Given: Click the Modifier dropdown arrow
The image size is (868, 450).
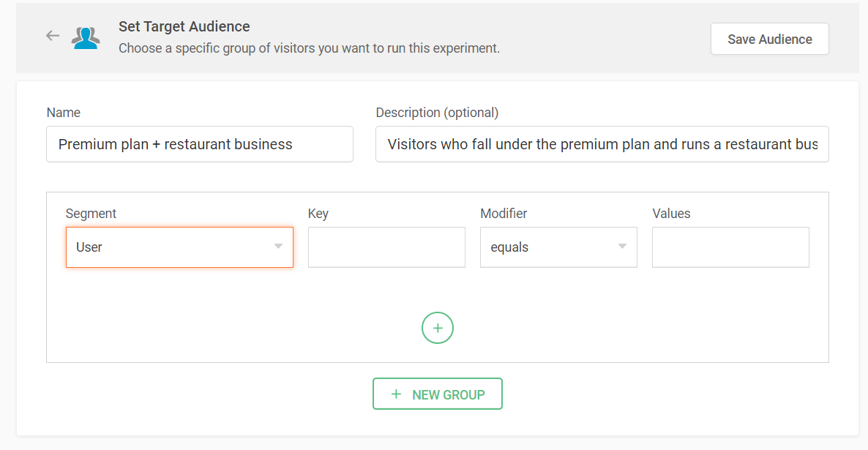Looking at the screenshot, I should point(622,247).
